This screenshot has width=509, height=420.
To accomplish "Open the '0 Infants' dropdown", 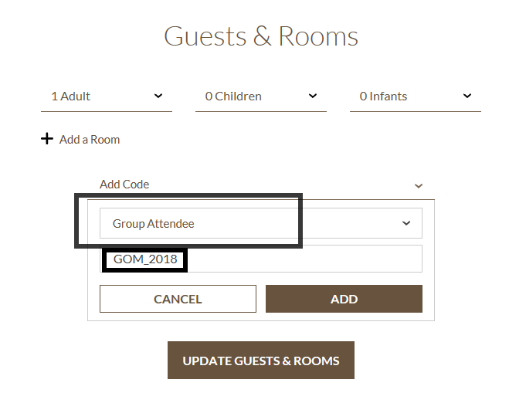I will point(415,97).
